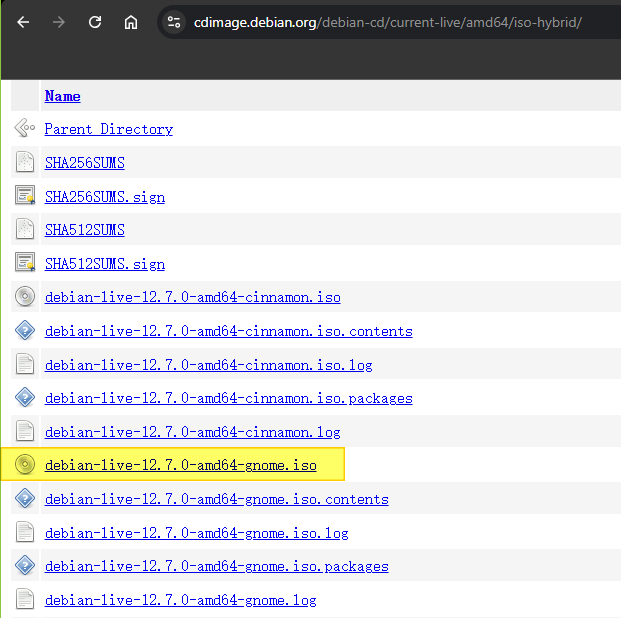Screen dimensions: 621x618
Task: Open the SHA256SUMS file link
Action: [x=84, y=163]
